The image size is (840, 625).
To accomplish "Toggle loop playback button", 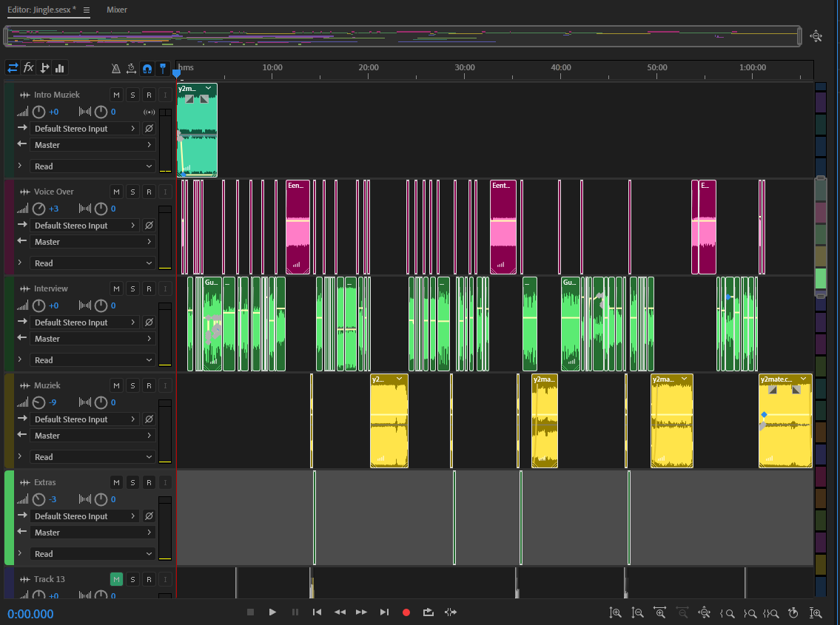I will click(x=428, y=612).
